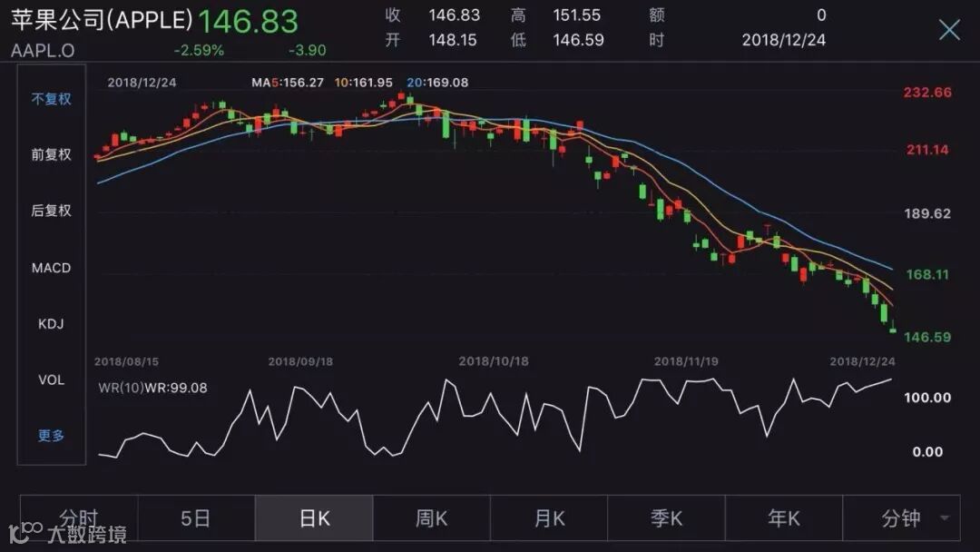Select 不复权 adjustment option

pos(51,99)
